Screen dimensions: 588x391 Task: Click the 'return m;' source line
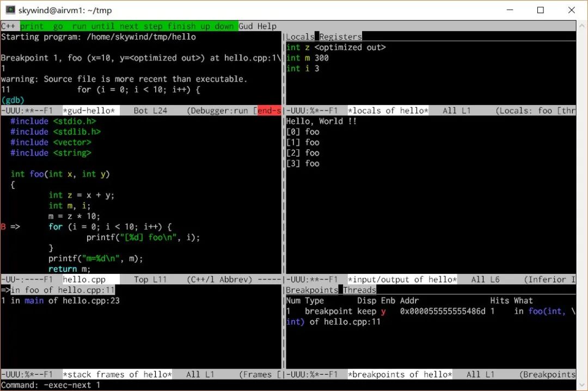pyautogui.click(x=69, y=269)
